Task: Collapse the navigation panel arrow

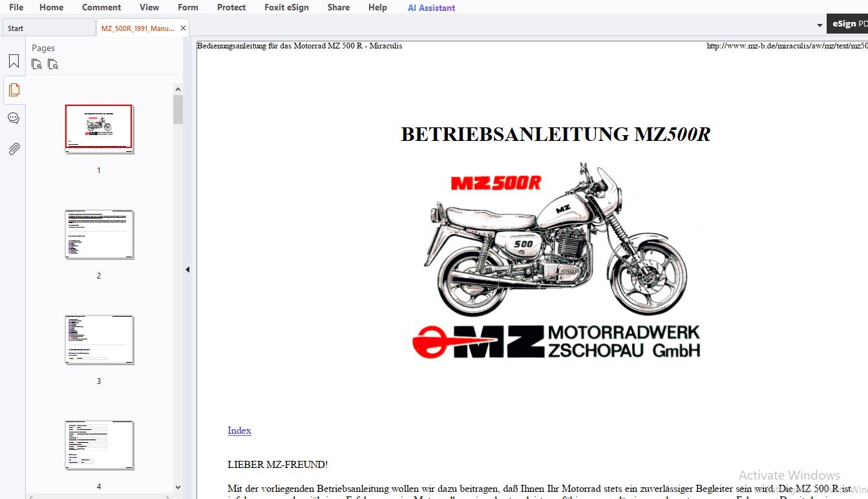Action: 187,270
